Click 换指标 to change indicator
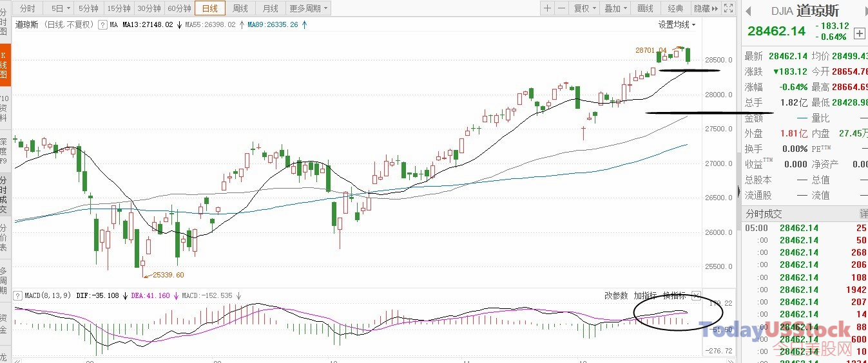The width and height of the screenshot is (868, 363). [x=674, y=296]
